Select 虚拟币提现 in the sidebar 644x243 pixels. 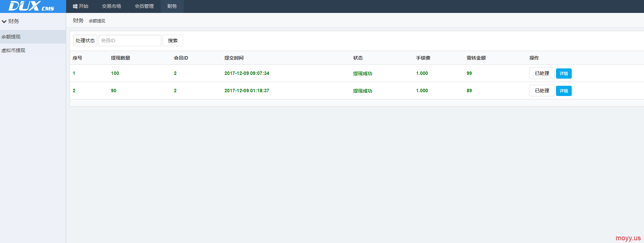click(33, 50)
